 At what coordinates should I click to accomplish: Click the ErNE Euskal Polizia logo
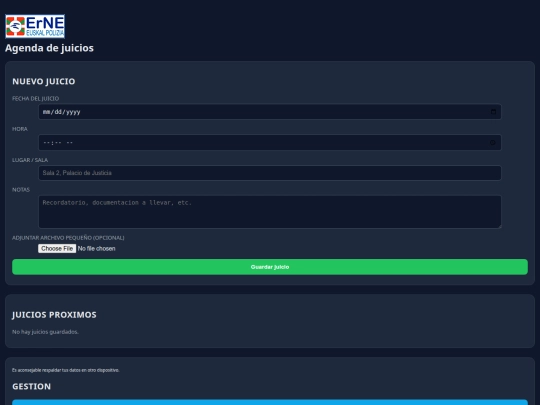[x=35, y=26]
